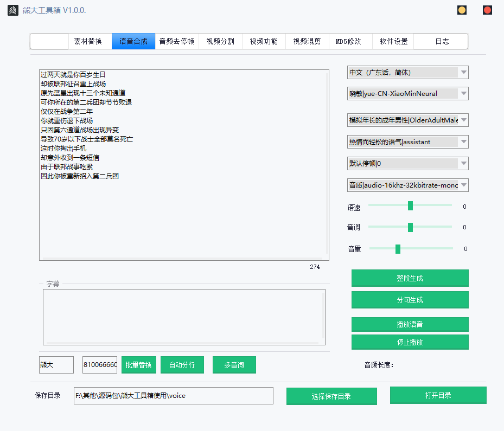Select the 视频混剪 tab
The width and height of the screenshot is (504, 431).
click(x=307, y=42)
